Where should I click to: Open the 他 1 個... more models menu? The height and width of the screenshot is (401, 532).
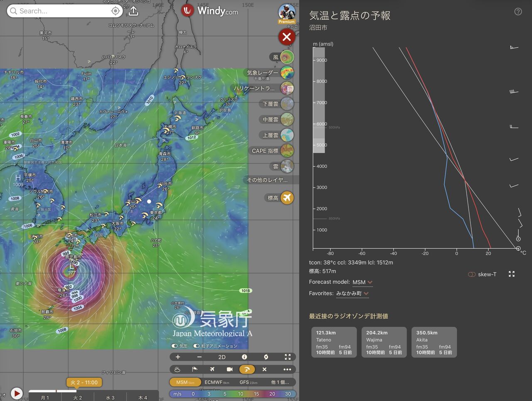point(280,382)
